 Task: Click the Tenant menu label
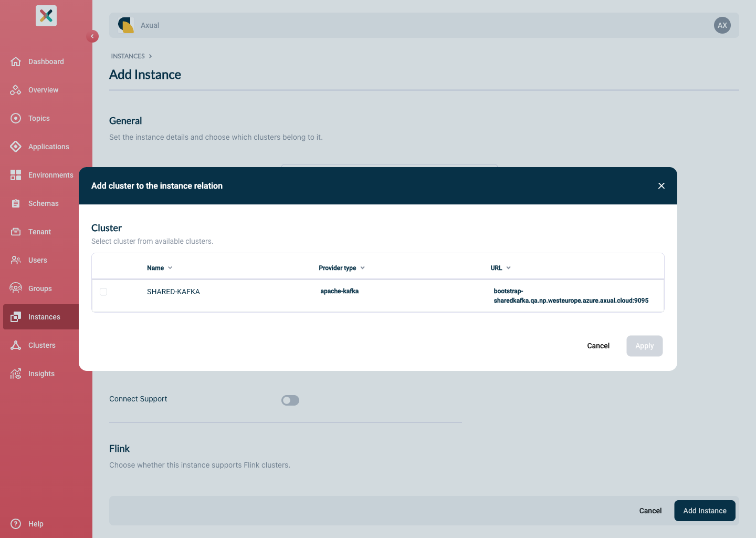point(39,232)
